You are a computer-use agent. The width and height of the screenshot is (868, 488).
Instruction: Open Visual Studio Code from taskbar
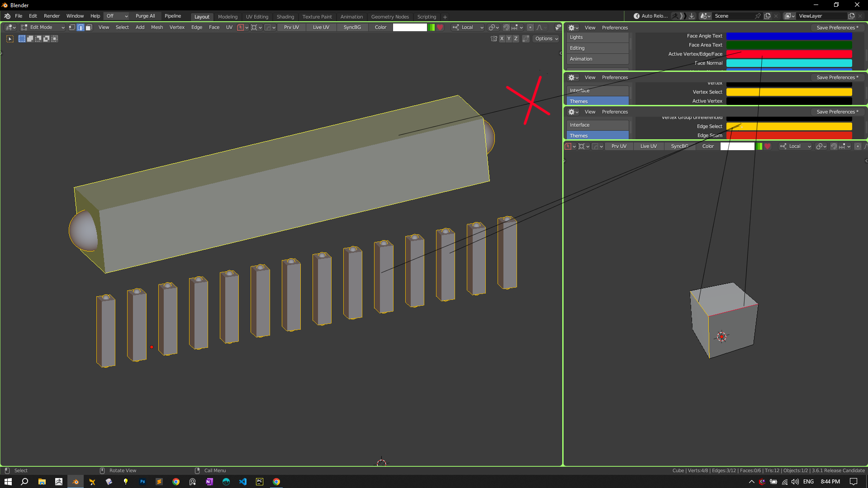243,482
